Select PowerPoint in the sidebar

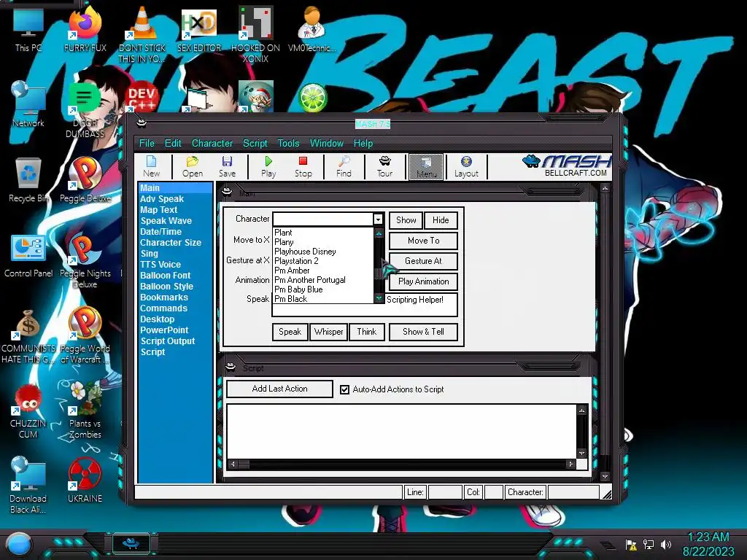[x=164, y=330]
